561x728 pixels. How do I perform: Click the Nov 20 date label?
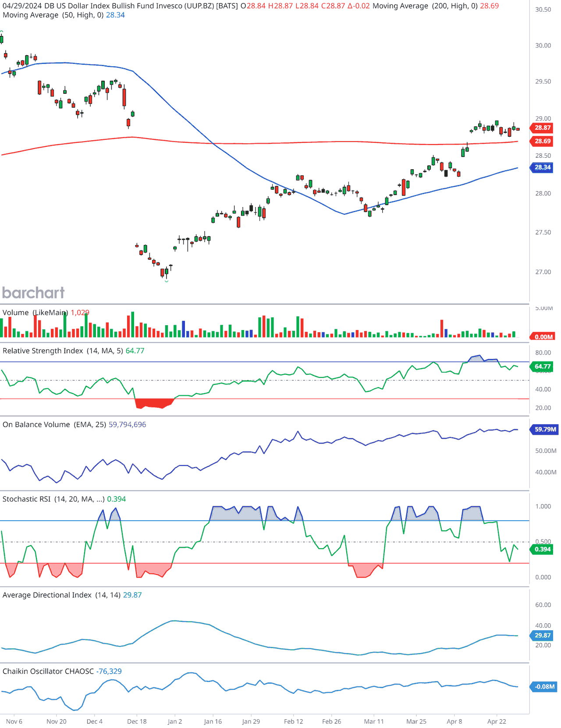point(57,721)
